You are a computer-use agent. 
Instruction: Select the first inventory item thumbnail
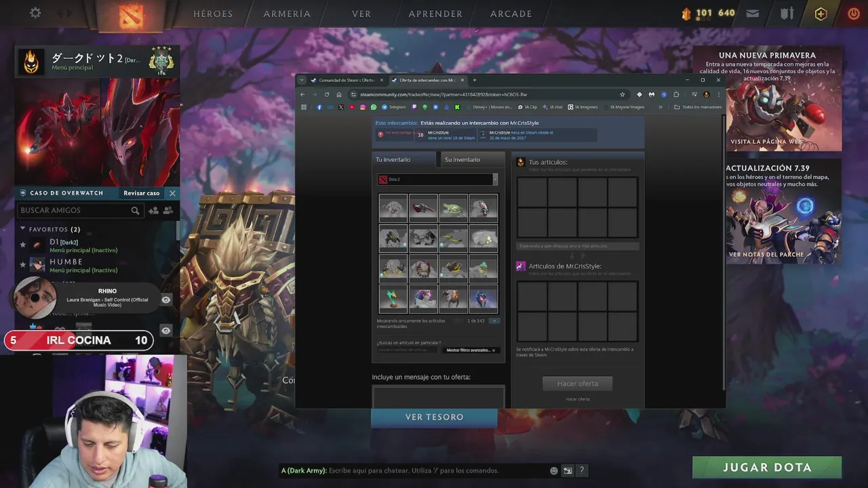pos(393,207)
